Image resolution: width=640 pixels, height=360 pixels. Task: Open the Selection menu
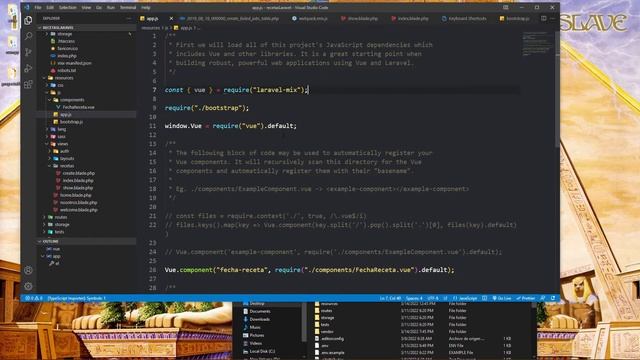[67, 7]
